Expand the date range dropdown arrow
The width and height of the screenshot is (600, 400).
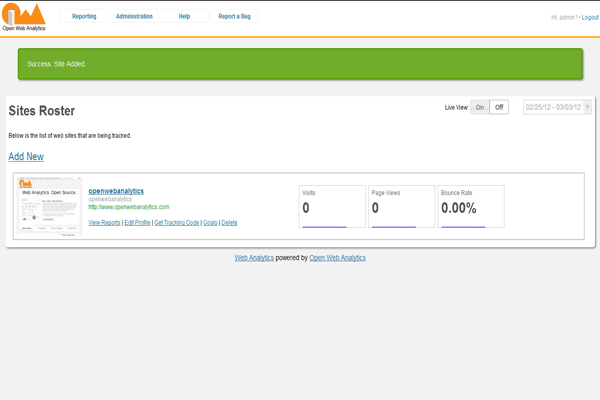[x=587, y=107]
